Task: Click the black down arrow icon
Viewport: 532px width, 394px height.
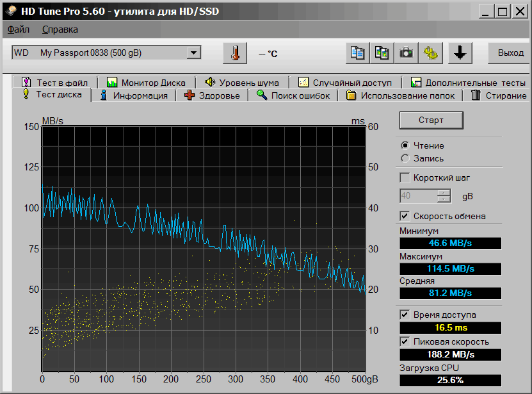Action: point(460,53)
